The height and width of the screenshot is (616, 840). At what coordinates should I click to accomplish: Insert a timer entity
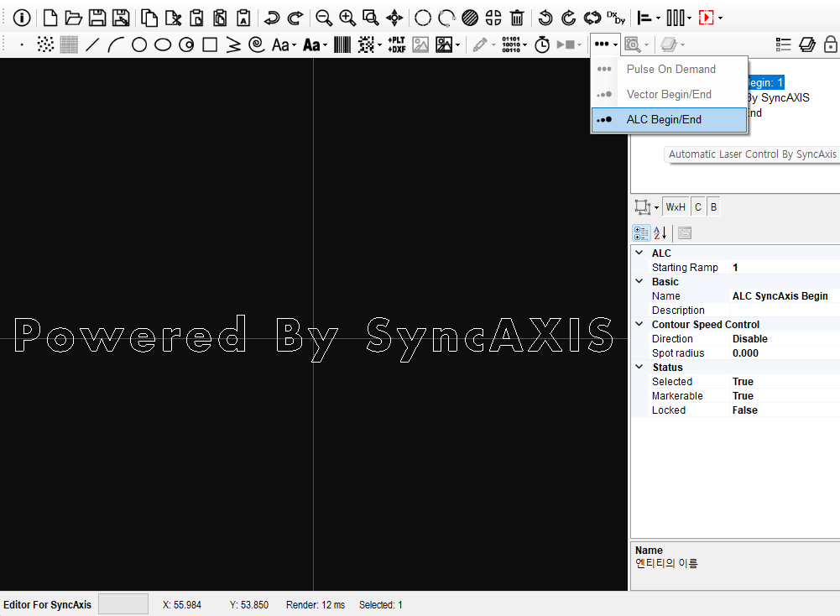coord(542,44)
